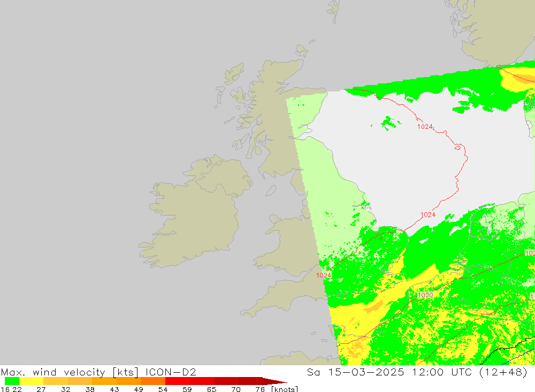Screen dimensions: 535x392
Task: Click the legend value 76
Action: (260, 389)
